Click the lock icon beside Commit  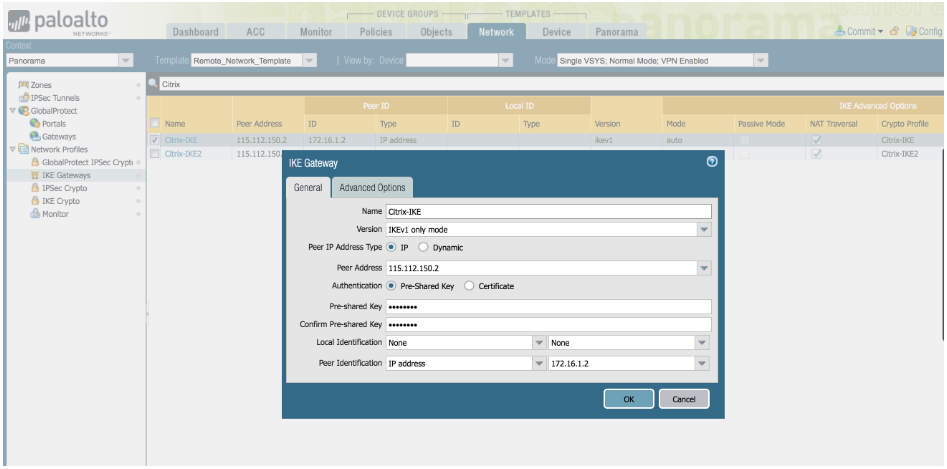click(895, 31)
